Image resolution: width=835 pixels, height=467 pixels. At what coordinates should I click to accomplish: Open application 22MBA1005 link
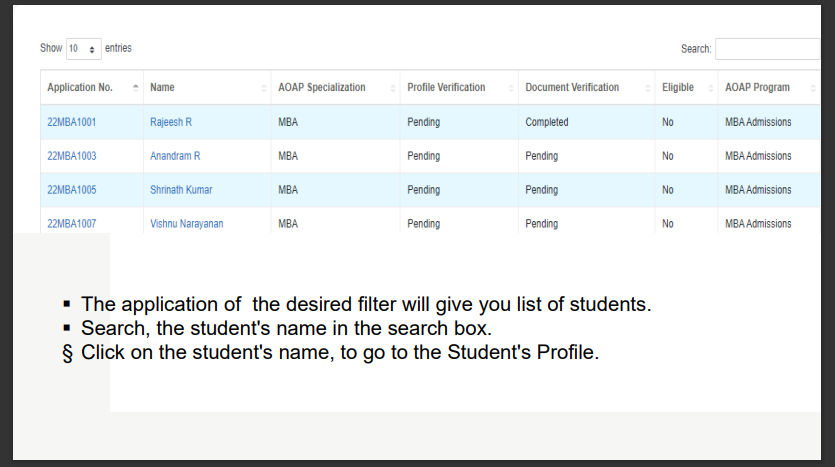(72, 190)
